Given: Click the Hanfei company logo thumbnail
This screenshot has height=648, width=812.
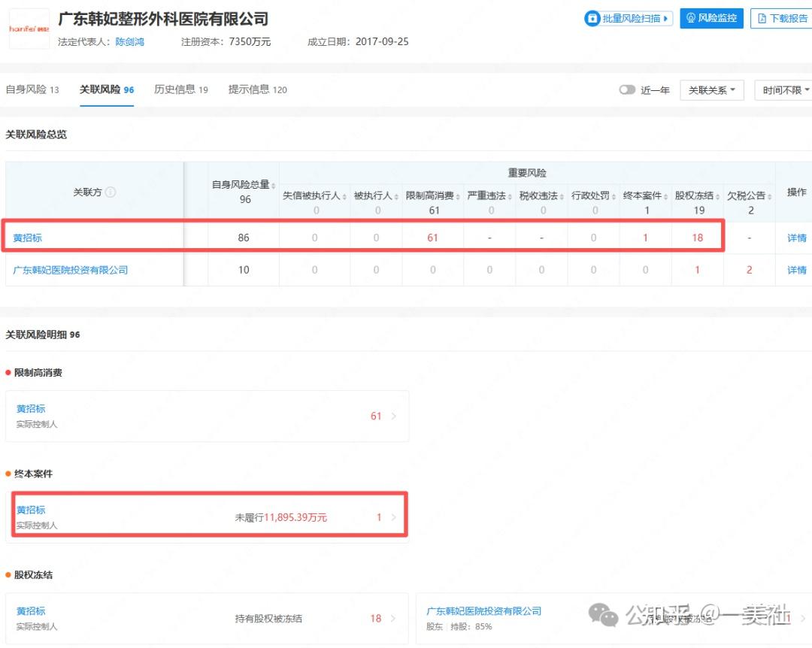Looking at the screenshot, I should point(29,29).
